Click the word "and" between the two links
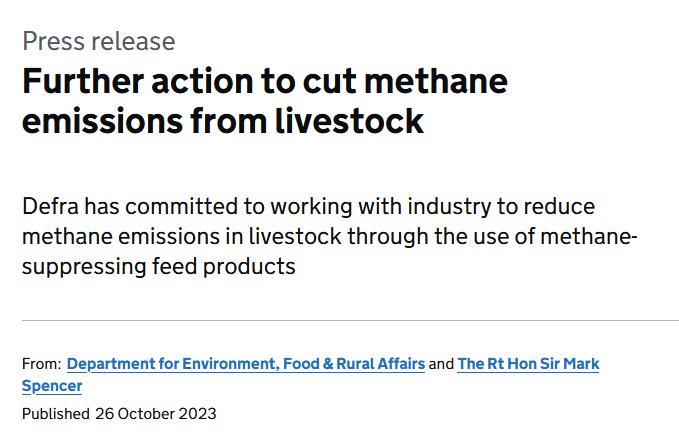Image resolution: width=679 pixels, height=443 pixels. tap(441, 364)
